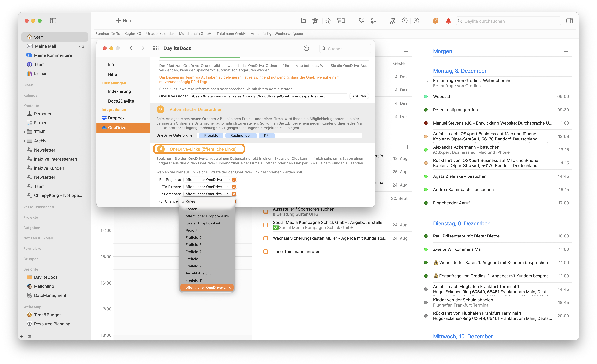The image size is (597, 364).
Task: Add event to Dienstag, 9. Dezember
Action: coord(566,224)
